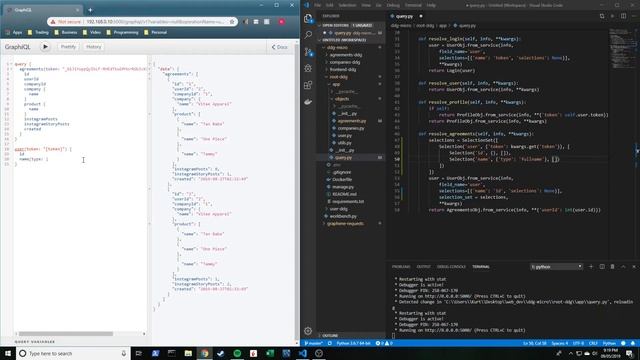Close the GraphiQL browser tab

click(78, 10)
